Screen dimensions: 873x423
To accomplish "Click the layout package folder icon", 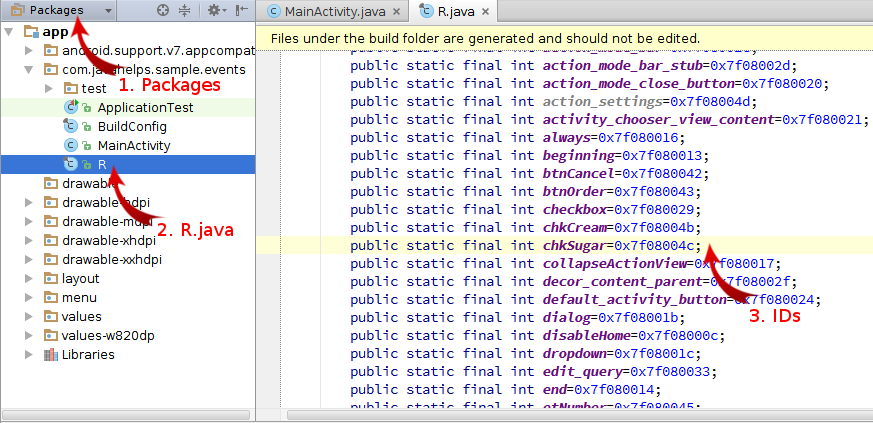I will coord(51,278).
